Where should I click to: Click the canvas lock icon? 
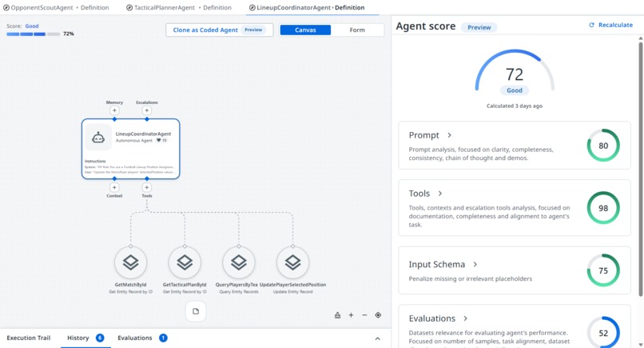pyautogui.click(x=338, y=315)
